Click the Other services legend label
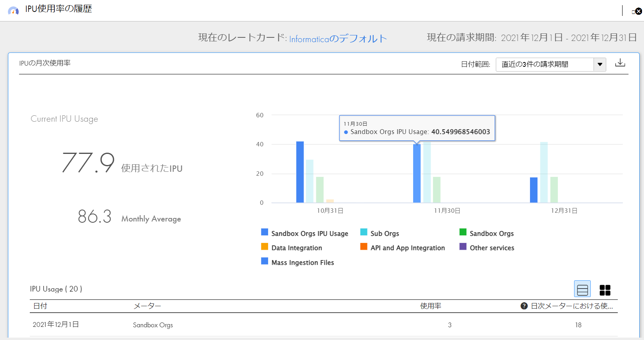 point(492,248)
